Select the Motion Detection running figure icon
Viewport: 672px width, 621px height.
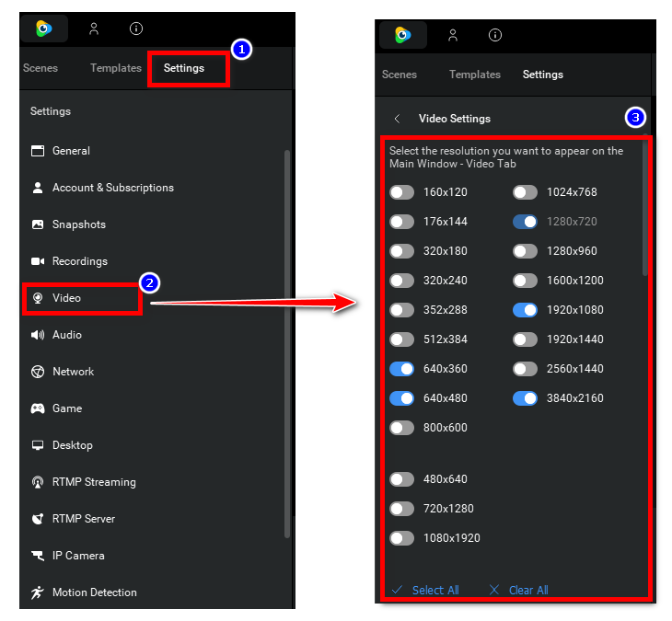tap(38, 592)
